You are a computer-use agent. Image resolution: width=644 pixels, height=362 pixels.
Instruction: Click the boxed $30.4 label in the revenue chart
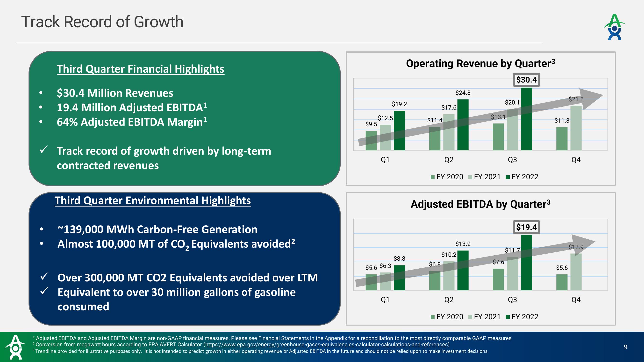tap(526, 80)
